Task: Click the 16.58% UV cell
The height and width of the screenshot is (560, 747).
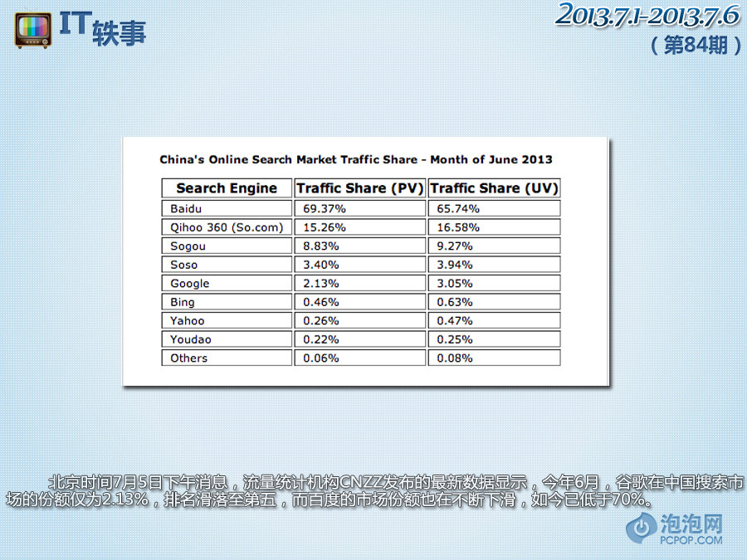Action: (x=494, y=227)
